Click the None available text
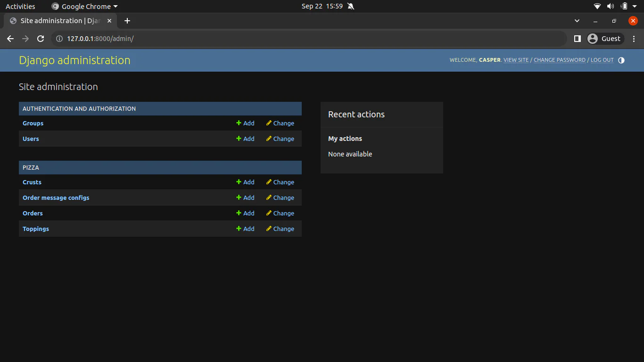 [350, 154]
